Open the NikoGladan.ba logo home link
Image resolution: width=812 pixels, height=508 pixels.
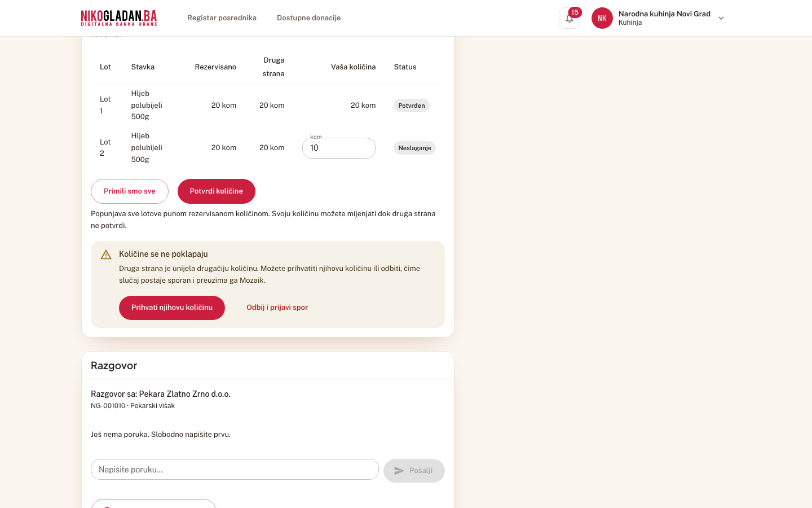(x=119, y=18)
